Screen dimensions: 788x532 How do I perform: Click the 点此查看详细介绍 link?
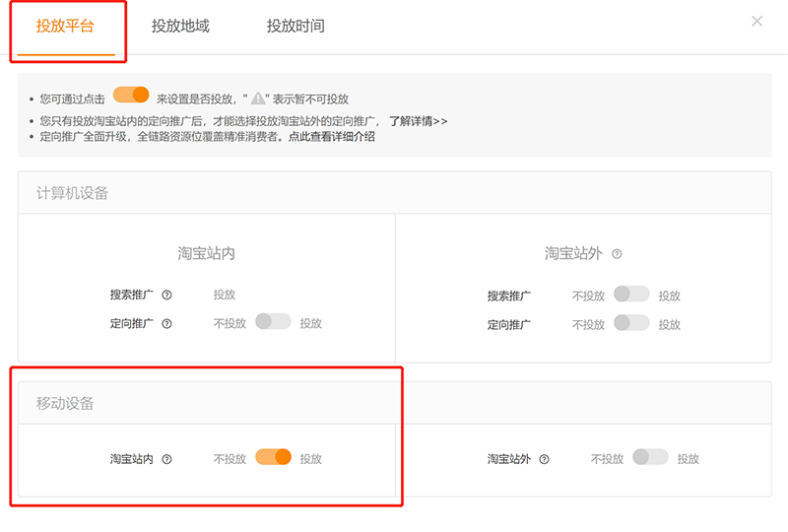[x=331, y=137]
